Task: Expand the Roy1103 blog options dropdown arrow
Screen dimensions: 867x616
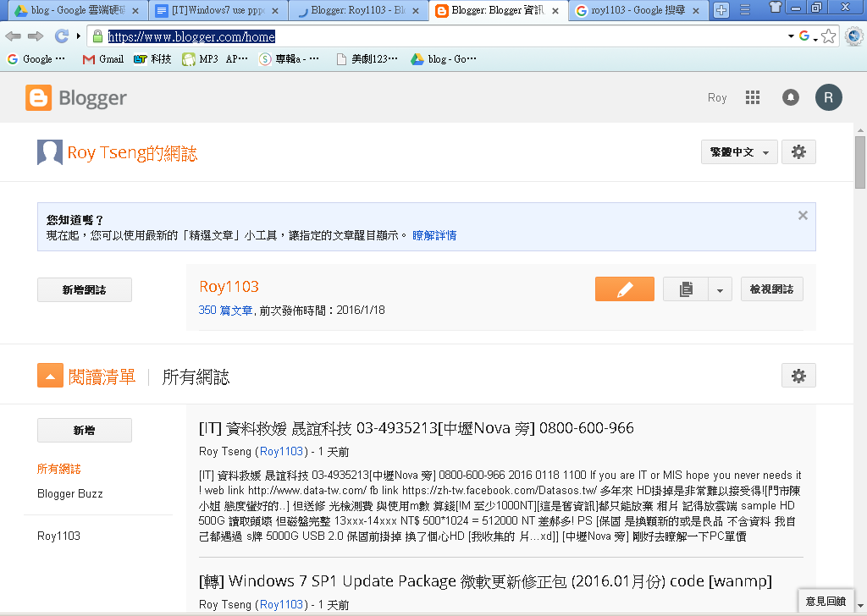Action: click(x=720, y=289)
